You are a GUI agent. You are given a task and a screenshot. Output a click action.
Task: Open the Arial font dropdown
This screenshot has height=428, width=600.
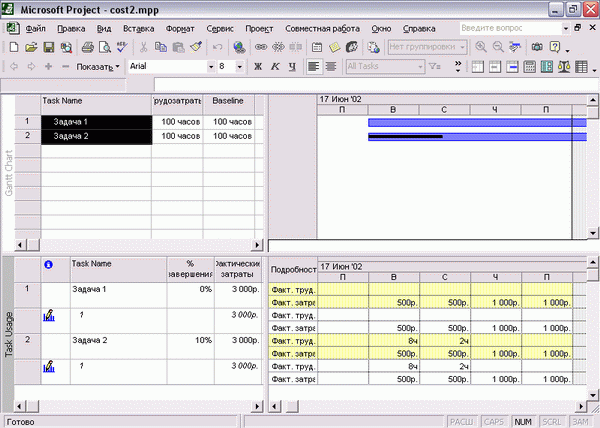[x=211, y=67]
